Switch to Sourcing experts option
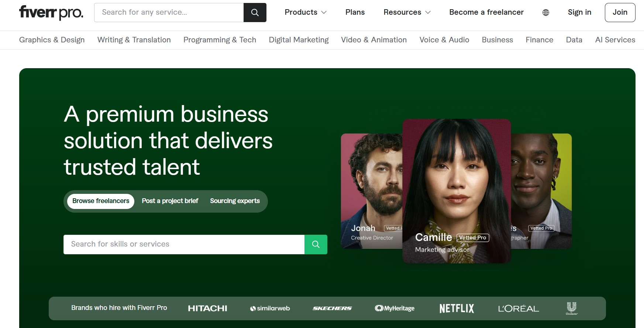This screenshot has width=644, height=328. (x=235, y=201)
